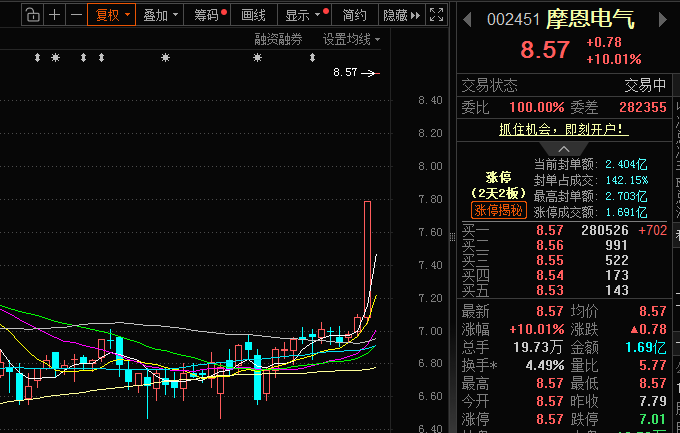The image size is (680, 433).
Task: Click the 抓住机会,即刻开户 link
Action: [x=563, y=129]
